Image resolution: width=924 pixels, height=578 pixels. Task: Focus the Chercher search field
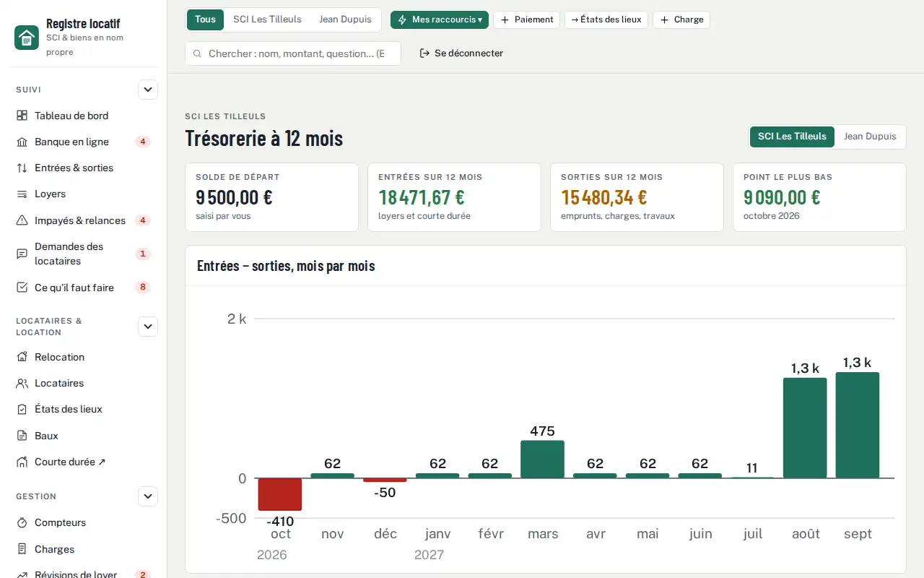pos(293,53)
